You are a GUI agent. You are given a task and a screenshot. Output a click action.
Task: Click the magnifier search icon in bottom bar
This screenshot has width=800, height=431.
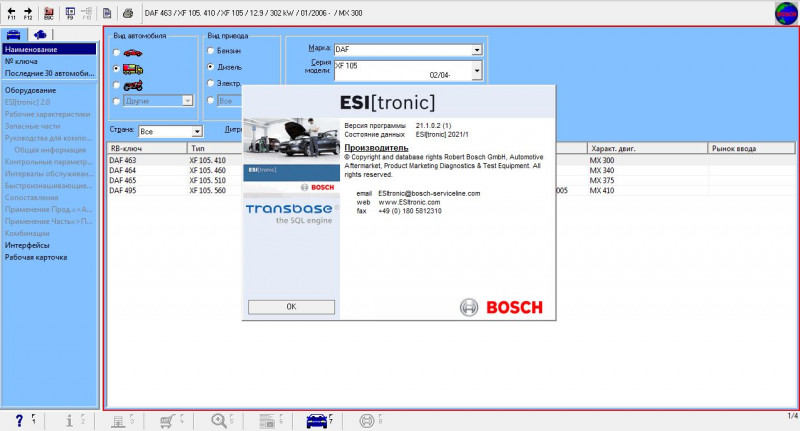pos(218,420)
